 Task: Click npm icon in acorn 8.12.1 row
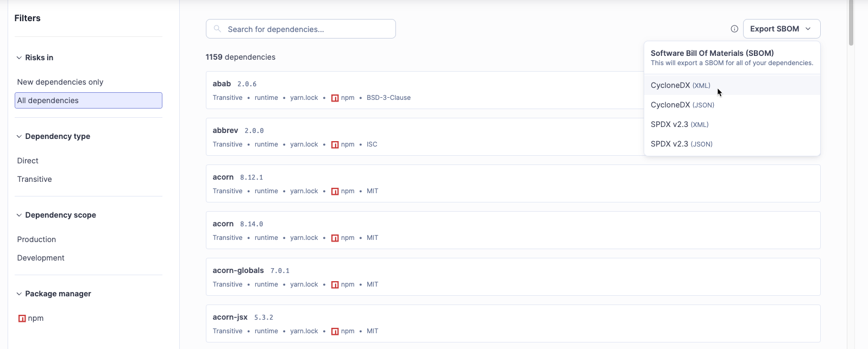pyautogui.click(x=335, y=192)
